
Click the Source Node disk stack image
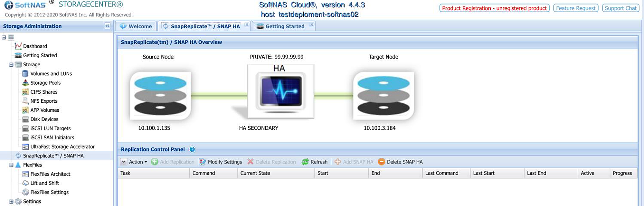(160, 96)
